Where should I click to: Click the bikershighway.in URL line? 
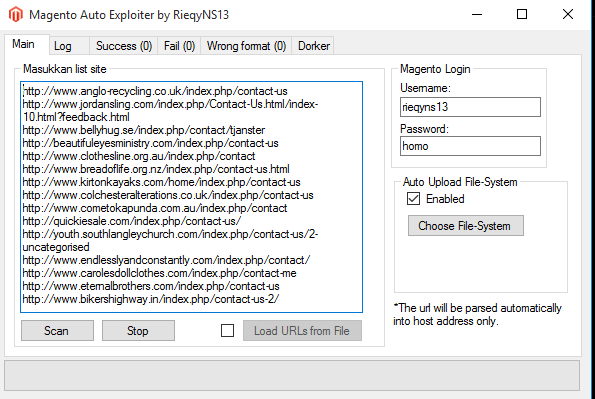(151, 299)
